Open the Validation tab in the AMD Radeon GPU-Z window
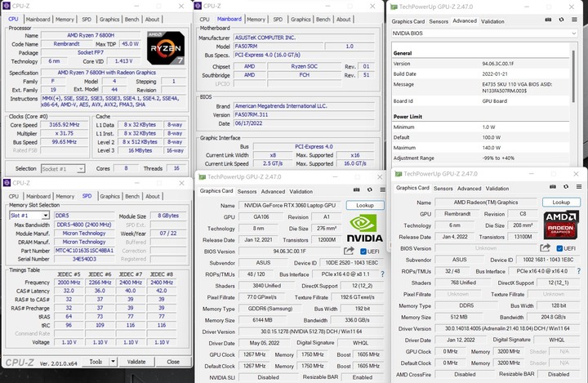Screen dimensions: 588x383 coord(497,189)
